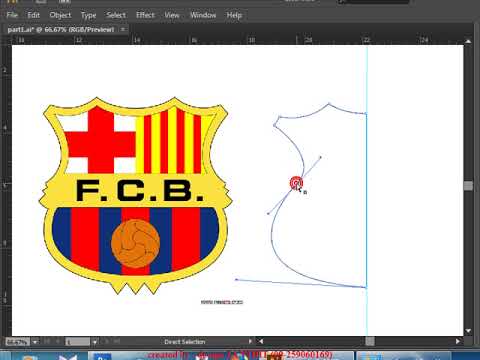
Task: Click the horizontal scrollbar right arrow
Action: (x=458, y=341)
